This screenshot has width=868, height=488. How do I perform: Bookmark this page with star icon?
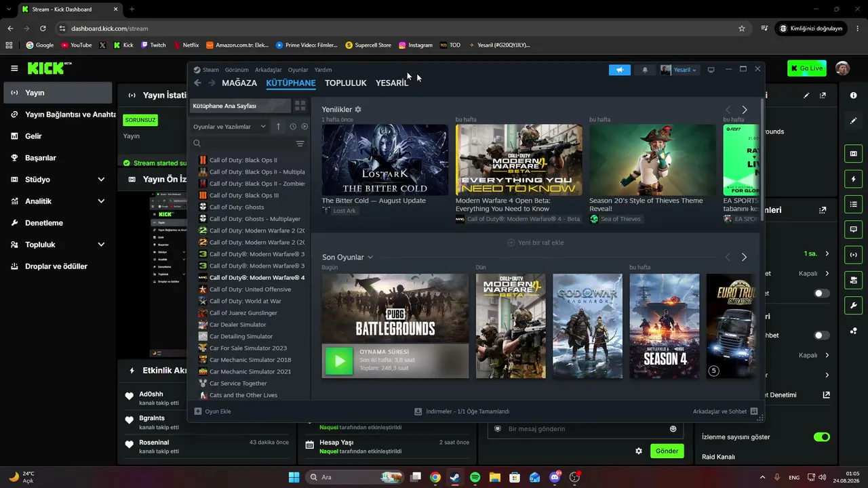[x=742, y=28]
